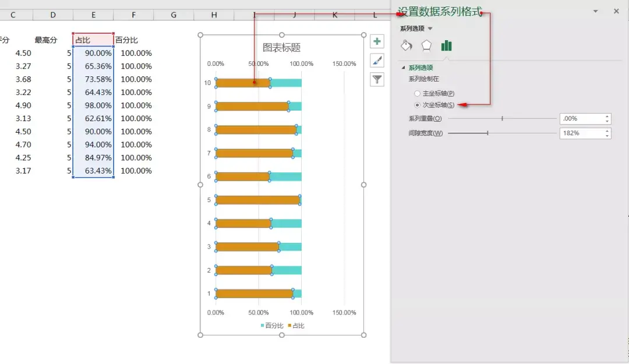Click the pane options arrow beside 设置数据系列格式
Viewport: 629px width, 364px height.
pyautogui.click(x=595, y=11)
